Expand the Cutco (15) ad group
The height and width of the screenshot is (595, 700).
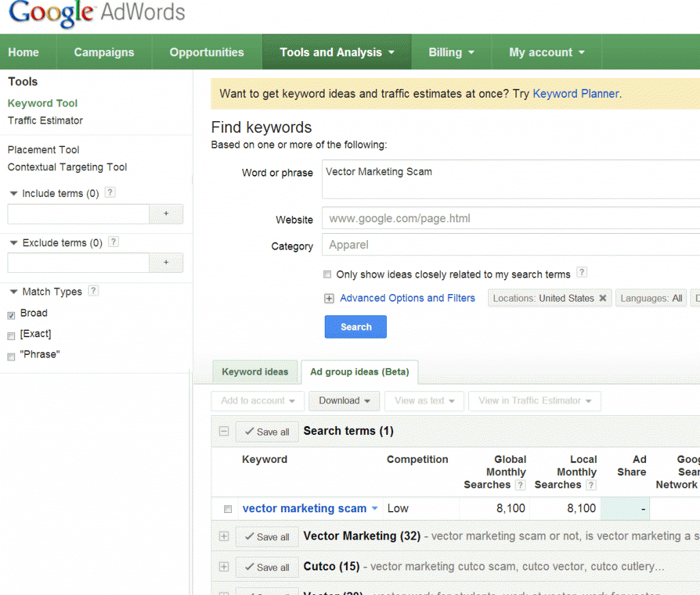coord(224,567)
